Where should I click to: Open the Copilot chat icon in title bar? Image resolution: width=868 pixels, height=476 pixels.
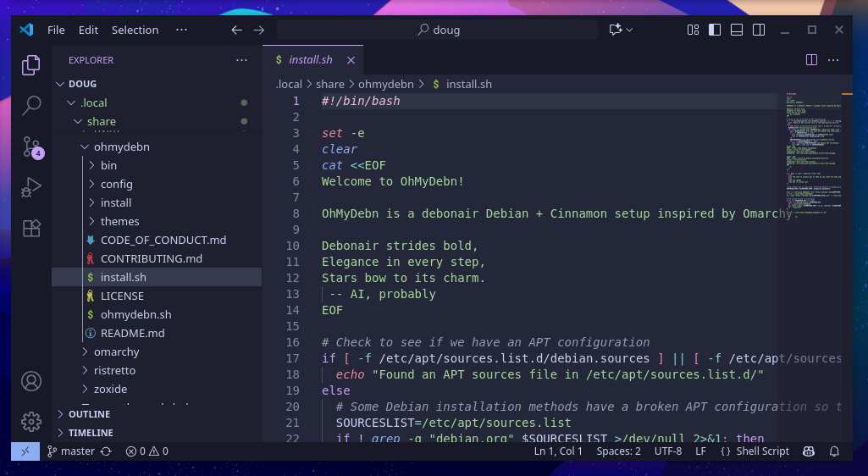(x=615, y=30)
